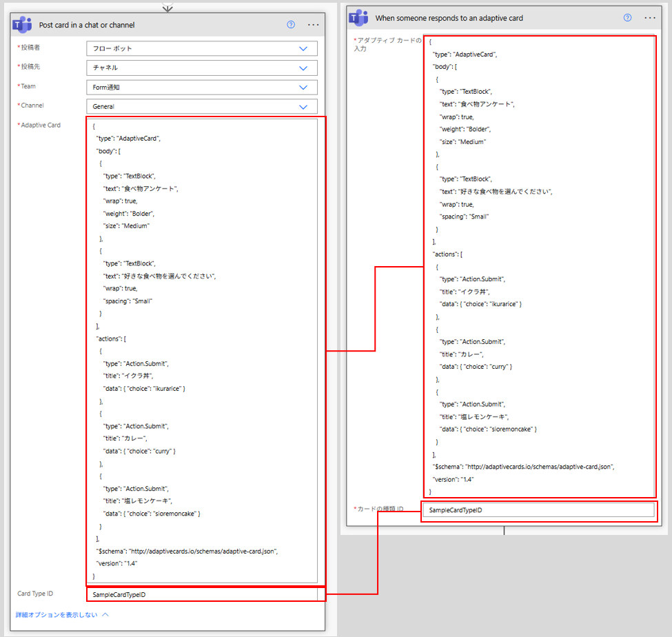Click "ikurarice" data line in left card JSON
Viewport: 672px width, 637px height.
click(144, 388)
